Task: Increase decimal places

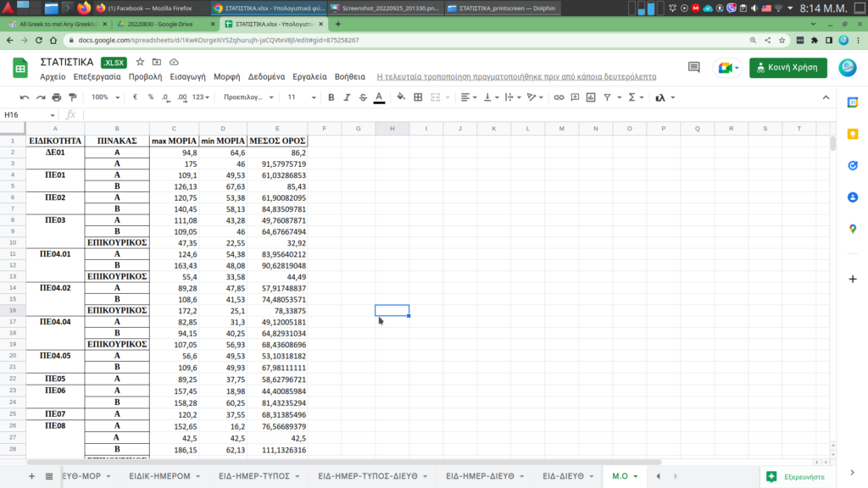Action: pos(182,97)
